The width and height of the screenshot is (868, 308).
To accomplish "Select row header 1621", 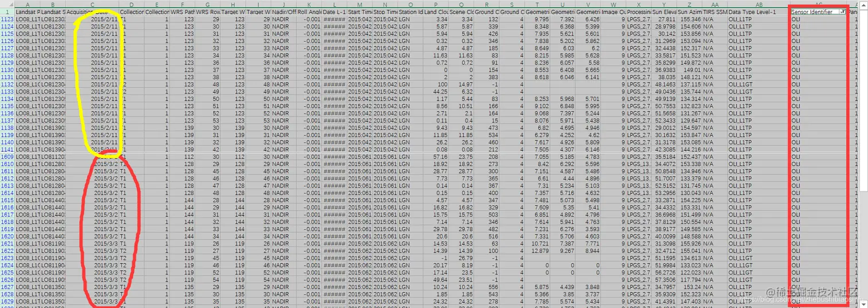I will [7, 243].
